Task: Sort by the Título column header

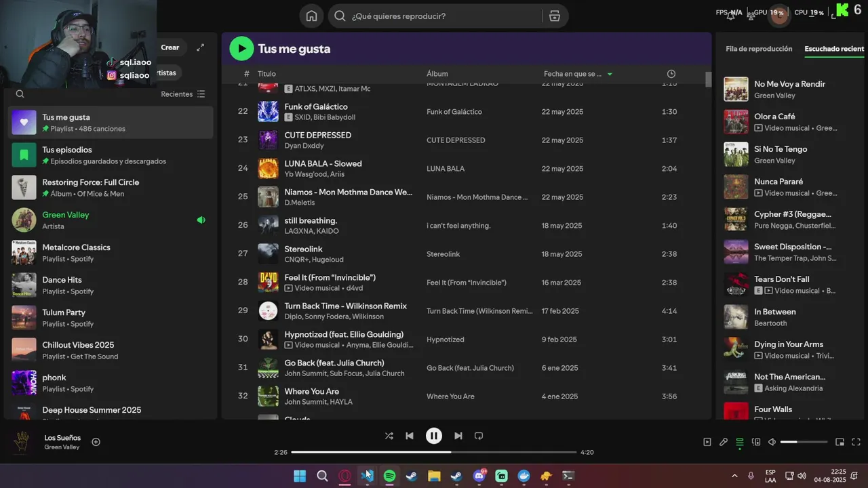Action: [x=267, y=74]
